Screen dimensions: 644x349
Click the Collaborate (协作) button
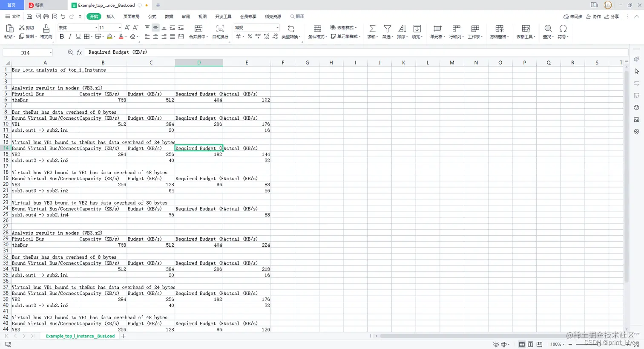click(x=593, y=17)
